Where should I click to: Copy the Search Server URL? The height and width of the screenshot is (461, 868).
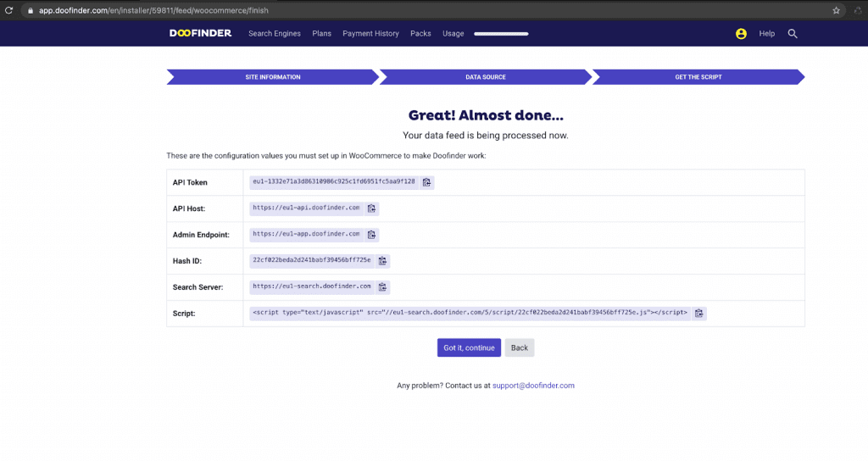click(383, 287)
